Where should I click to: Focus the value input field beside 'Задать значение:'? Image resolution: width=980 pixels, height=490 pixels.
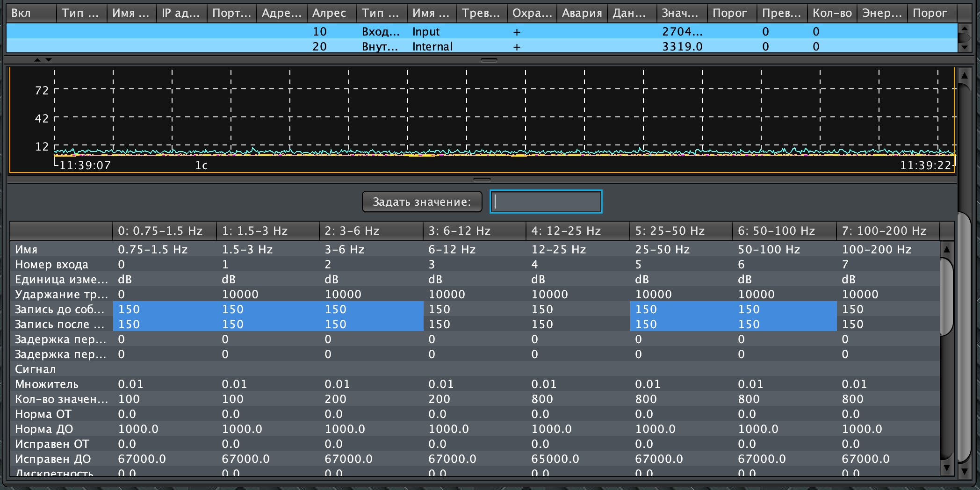[x=546, y=202]
